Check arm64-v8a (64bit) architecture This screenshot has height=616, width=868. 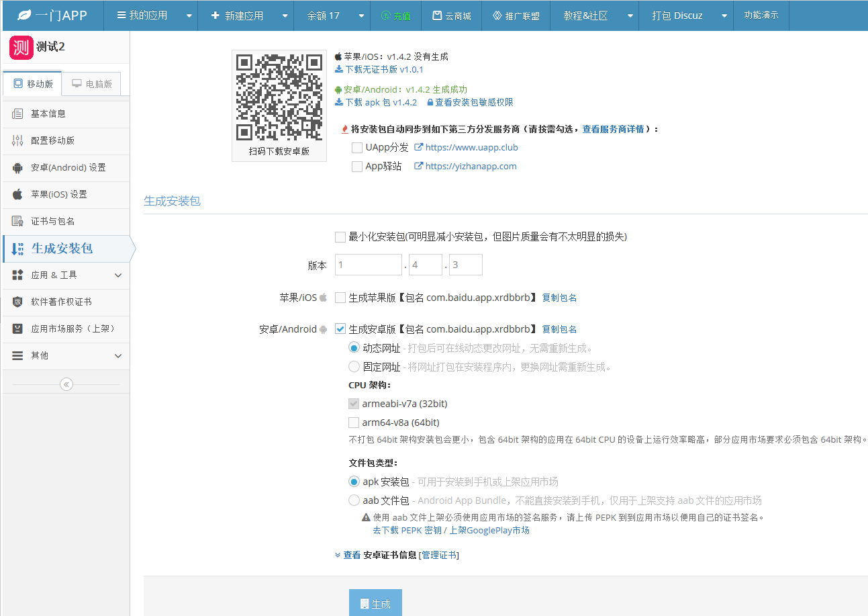tap(354, 423)
